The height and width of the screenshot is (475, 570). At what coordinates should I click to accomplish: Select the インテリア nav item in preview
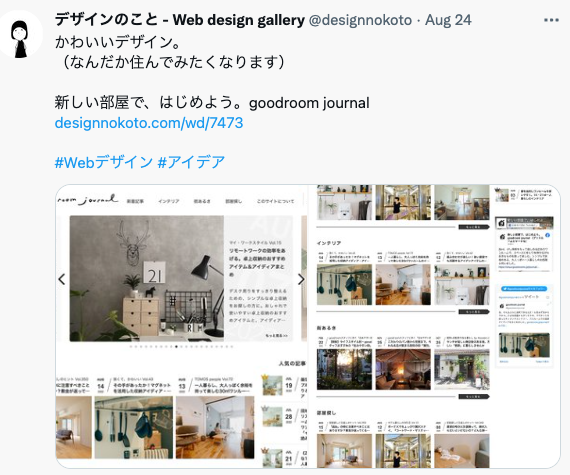[x=169, y=201]
